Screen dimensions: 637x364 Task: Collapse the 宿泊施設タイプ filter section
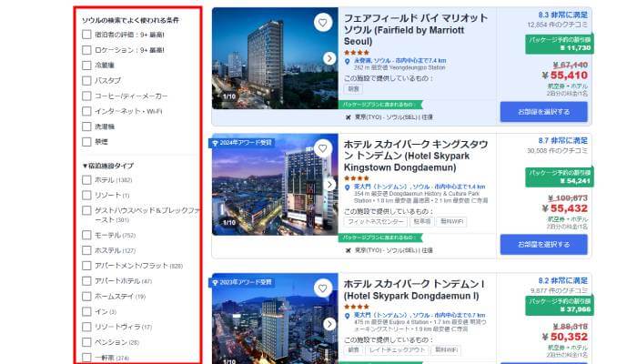click(108, 166)
